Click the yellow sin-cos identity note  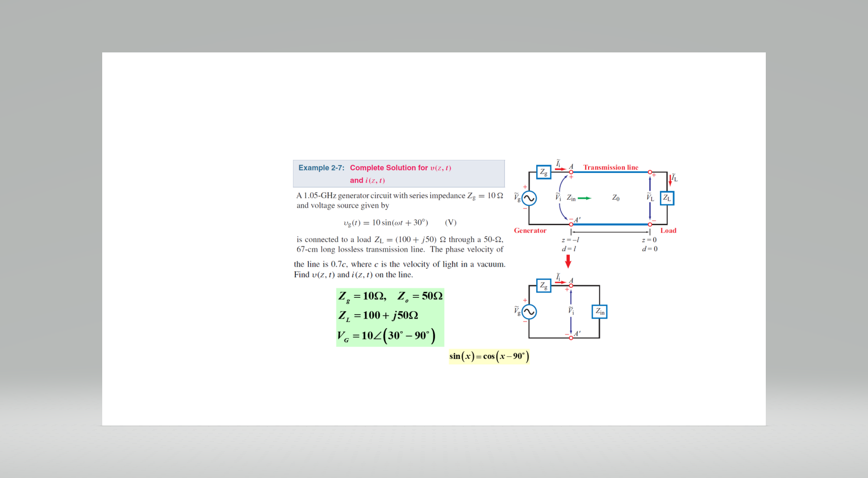coord(489,356)
